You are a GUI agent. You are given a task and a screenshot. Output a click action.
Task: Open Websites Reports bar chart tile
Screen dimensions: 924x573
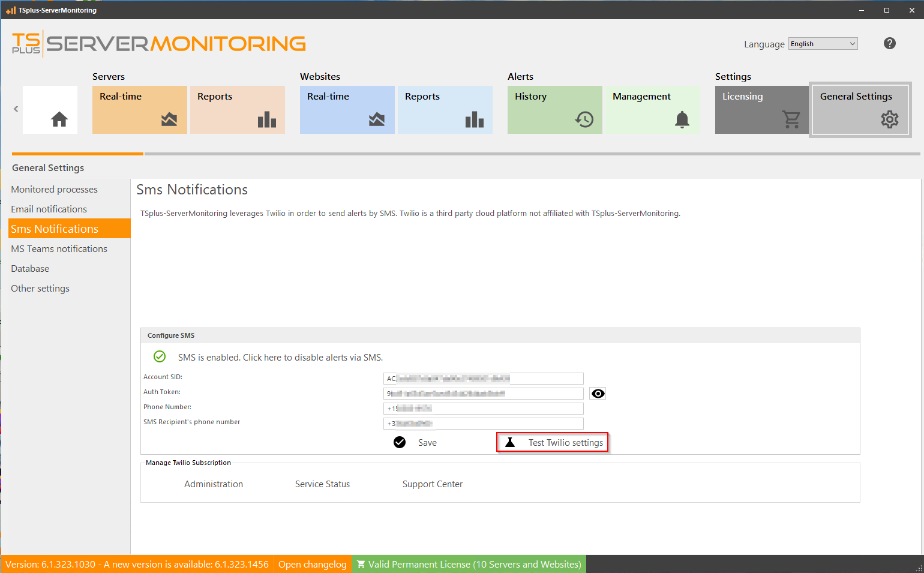pyautogui.click(x=445, y=110)
